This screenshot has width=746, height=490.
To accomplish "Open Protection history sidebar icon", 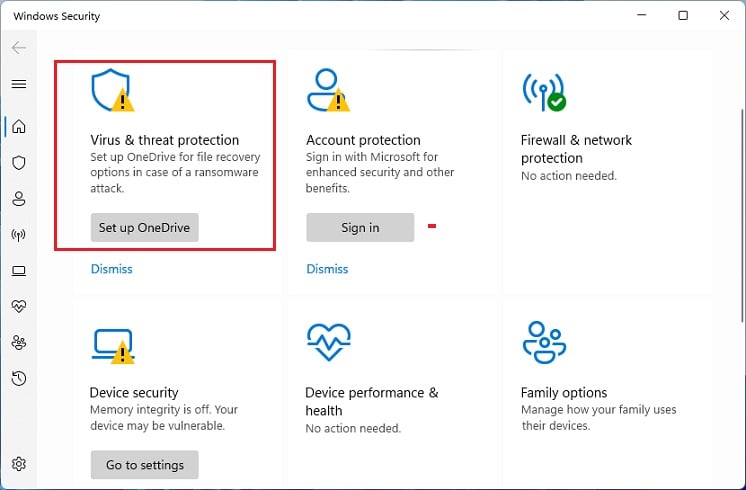I will click(18, 378).
